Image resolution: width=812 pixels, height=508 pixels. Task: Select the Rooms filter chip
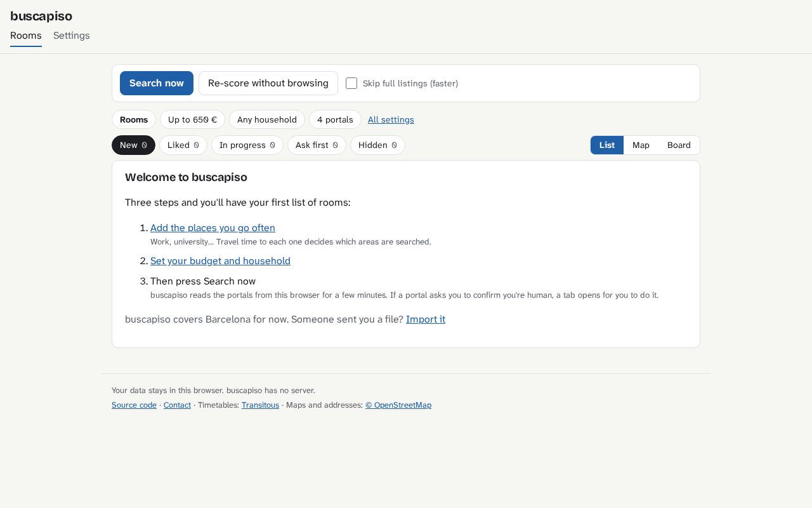(x=134, y=119)
